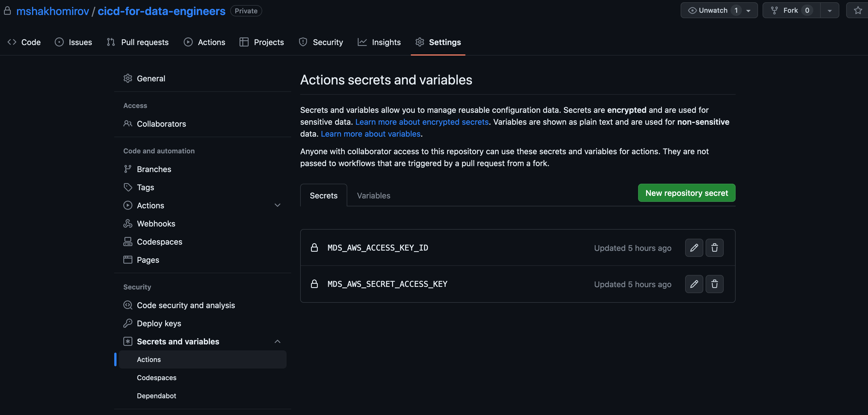Switch to the Variables tab
This screenshot has width=868, height=415.
coord(373,196)
